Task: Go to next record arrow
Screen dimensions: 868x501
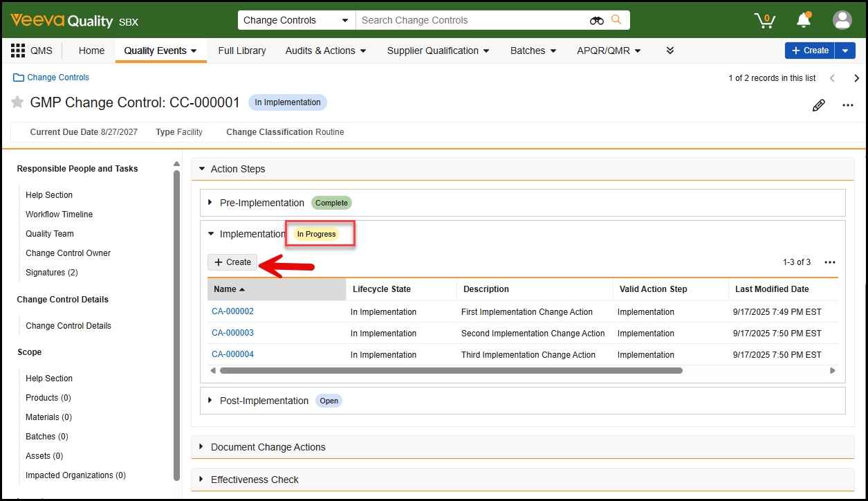Action: (856, 78)
